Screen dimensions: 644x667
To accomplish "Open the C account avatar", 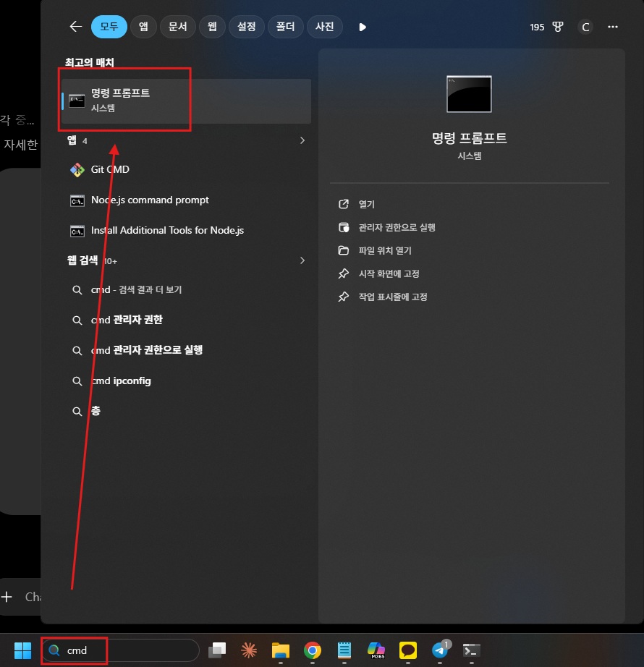I will coord(585,27).
